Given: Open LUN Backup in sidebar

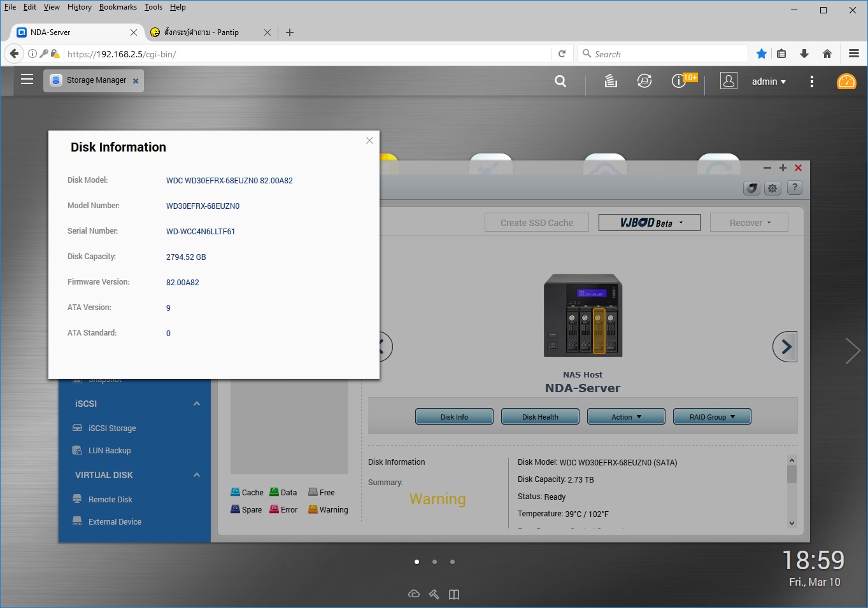Looking at the screenshot, I should click(110, 451).
